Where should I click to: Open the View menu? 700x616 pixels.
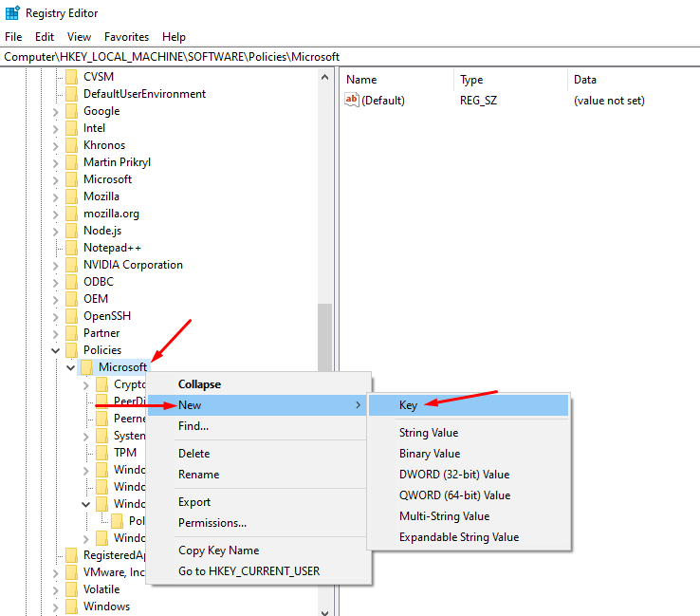(x=79, y=37)
